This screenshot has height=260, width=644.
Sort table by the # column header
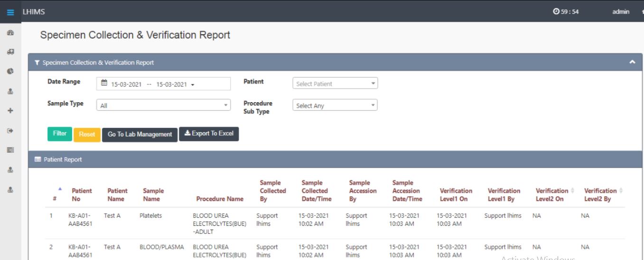55,195
